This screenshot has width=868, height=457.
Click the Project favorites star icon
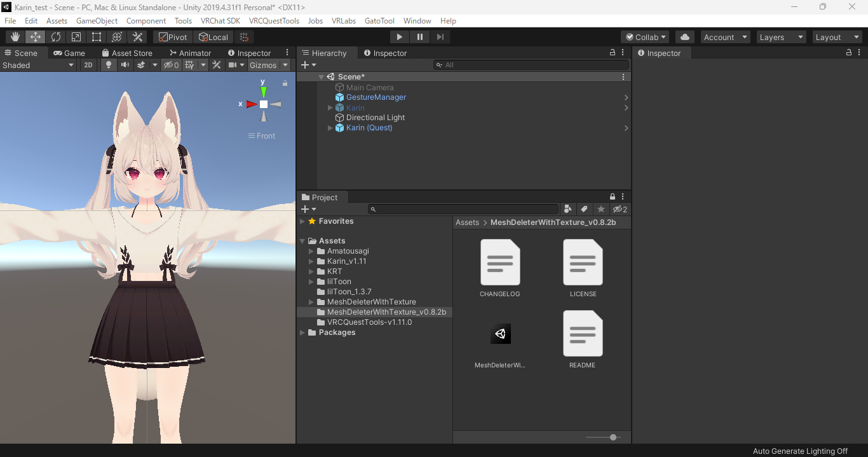[600, 209]
